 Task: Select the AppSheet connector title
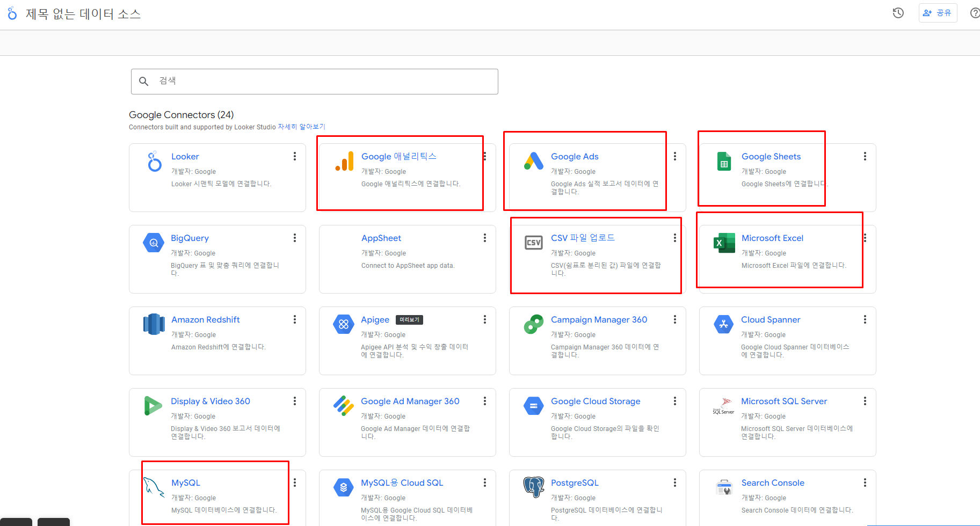coord(381,238)
